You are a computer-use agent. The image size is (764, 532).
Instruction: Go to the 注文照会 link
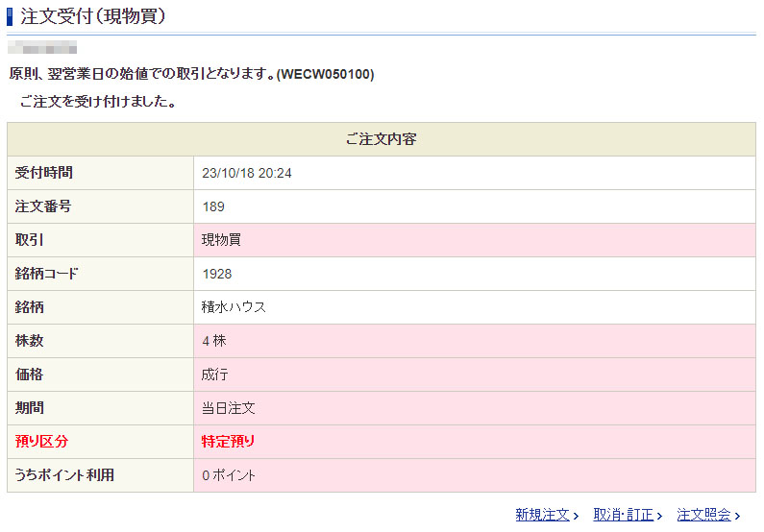tap(703, 516)
